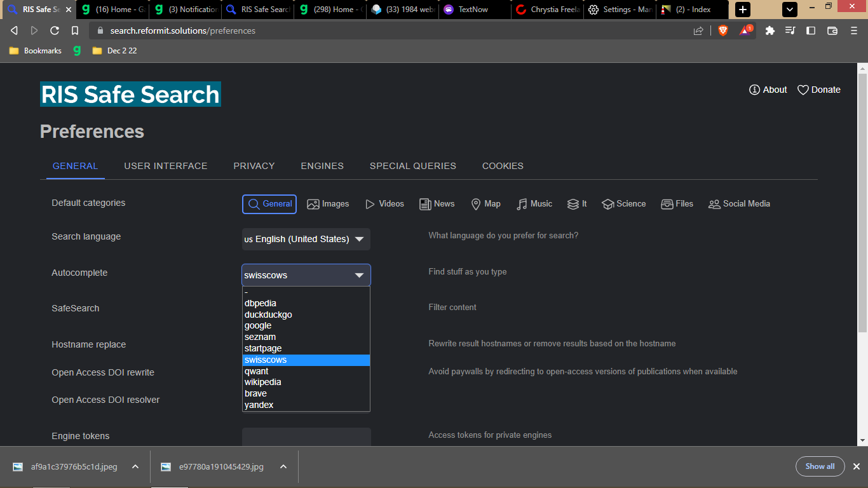Select brave in the autocomplete options
The width and height of the screenshot is (868, 488).
(255, 393)
